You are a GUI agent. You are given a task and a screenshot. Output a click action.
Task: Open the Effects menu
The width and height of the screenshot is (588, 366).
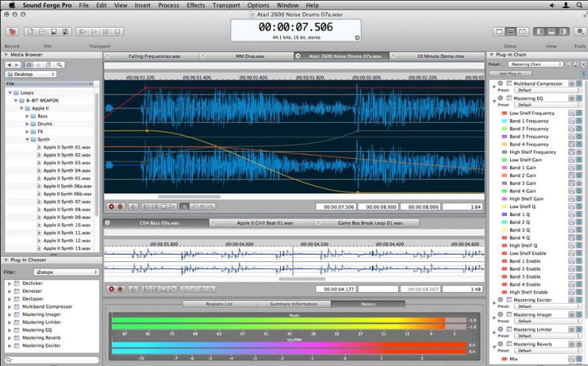click(195, 5)
